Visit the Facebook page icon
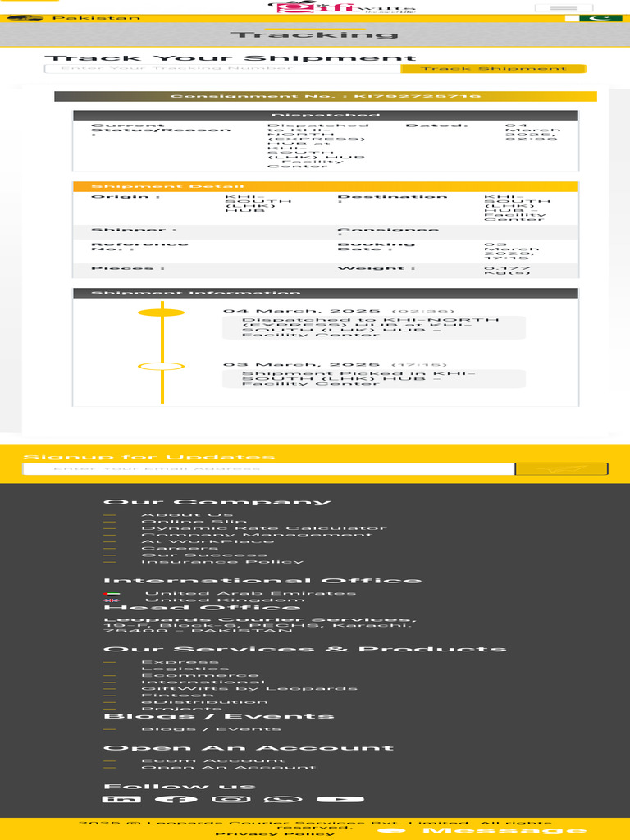The height and width of the screenshot is (840, 630). click(176, 799)
